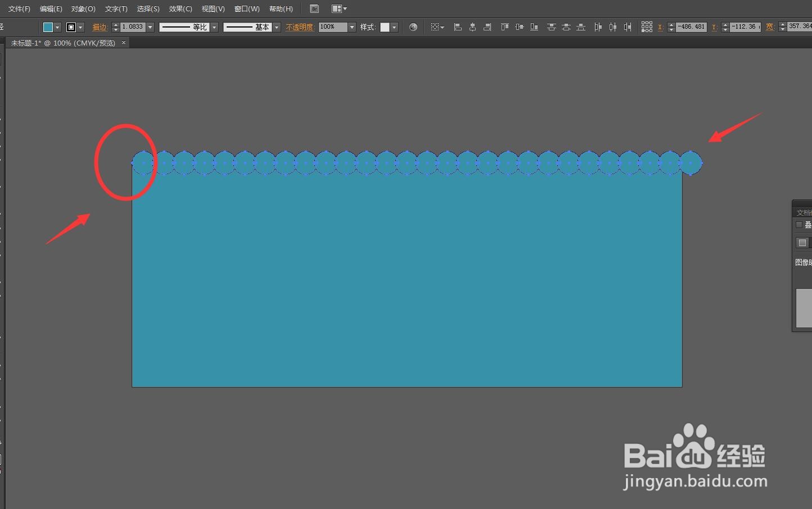This screenshot has width=812, height=509.
Task: Click Vertical Align Top icon
Action: point(505,27)
